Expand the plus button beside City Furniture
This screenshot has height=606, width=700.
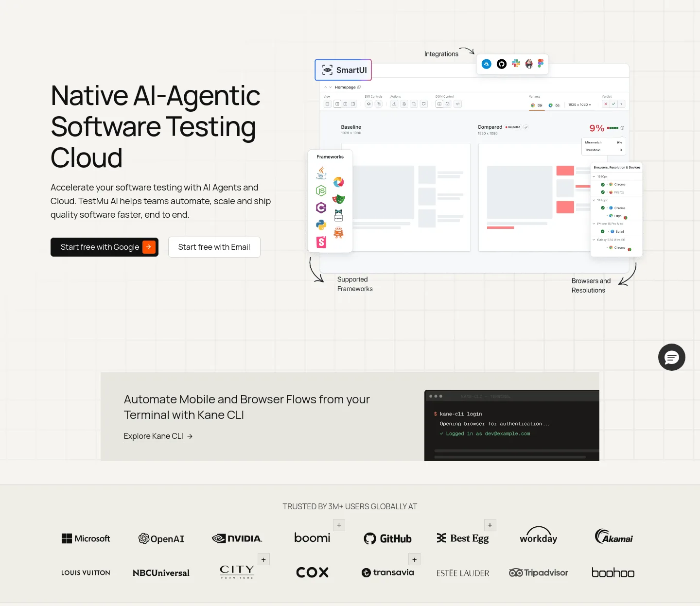tap(263, 559)
